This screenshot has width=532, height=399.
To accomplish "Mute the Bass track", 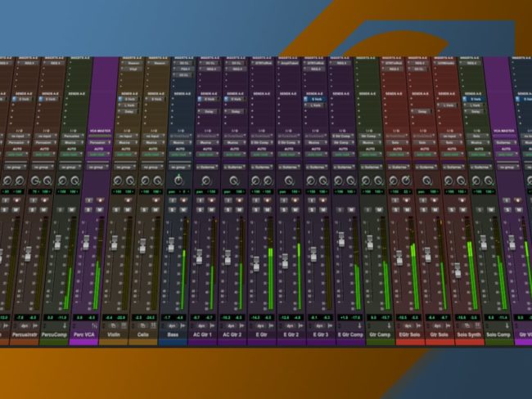I will pyautogui.click(x=183, y=210).
